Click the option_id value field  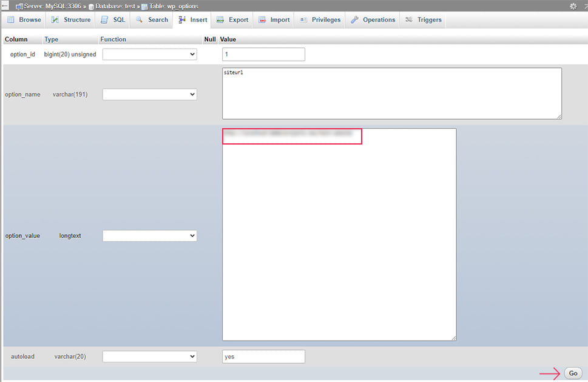tap(263, 55)
